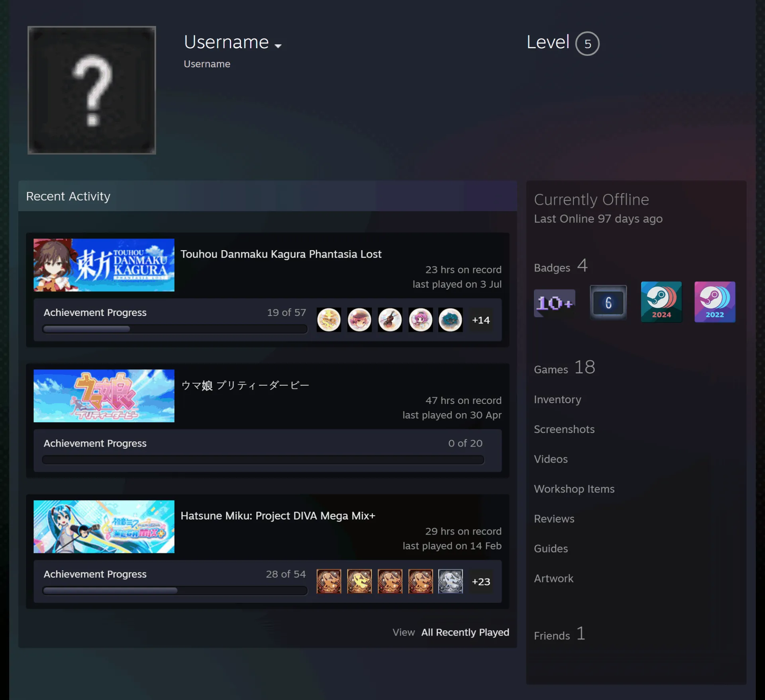The height and width of the screenshot is (700, 765).
Task: Show +23 more Hatsune Miku achievements
Action: (481, 582)
